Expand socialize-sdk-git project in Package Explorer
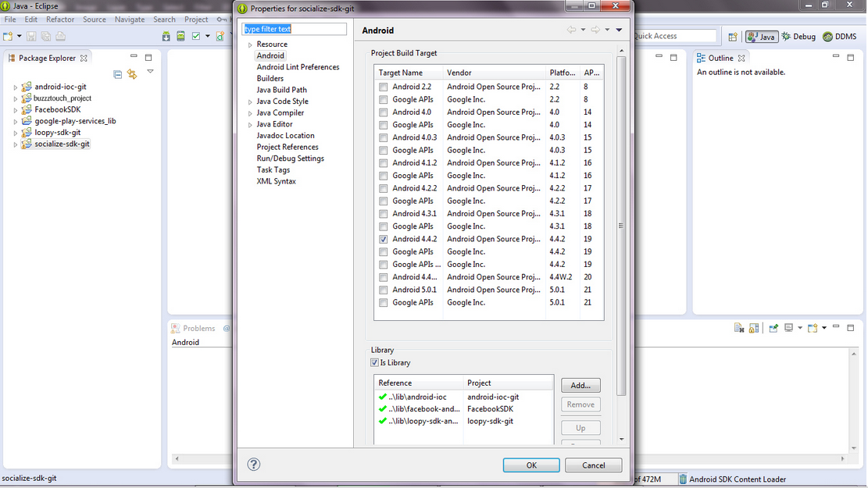 click(x=16, y=144)
